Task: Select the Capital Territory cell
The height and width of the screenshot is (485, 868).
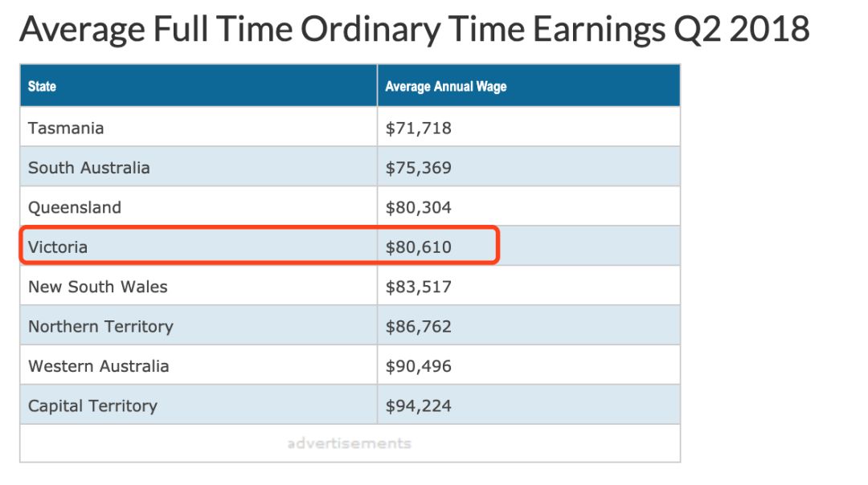Action: click(x=199, y=406)
